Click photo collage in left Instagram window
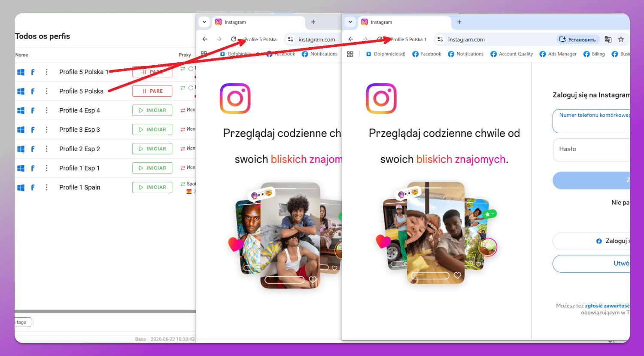The height and width of the screenshot is (356, 644). tap(285, 235)
